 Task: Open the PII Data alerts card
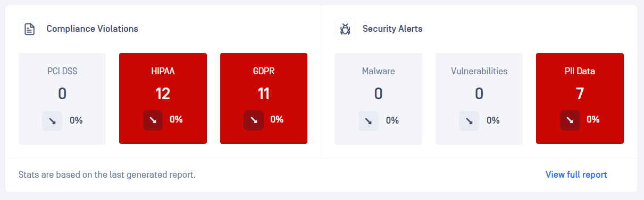pyautogui.click(x=580, y=98)
